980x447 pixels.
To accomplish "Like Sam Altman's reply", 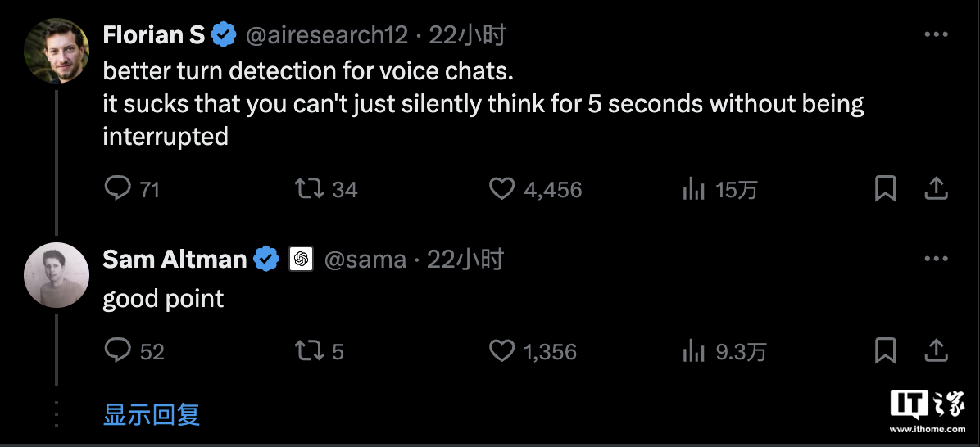I will 501,351.
